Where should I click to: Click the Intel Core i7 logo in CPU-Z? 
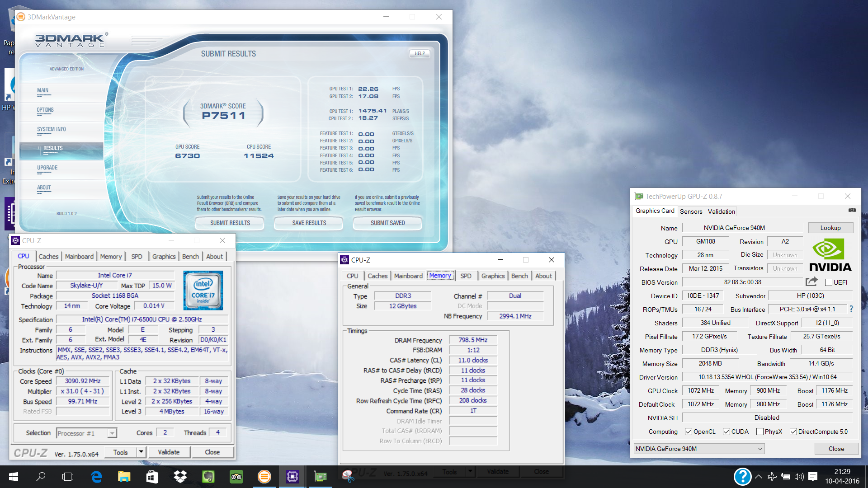click(203, 291)
